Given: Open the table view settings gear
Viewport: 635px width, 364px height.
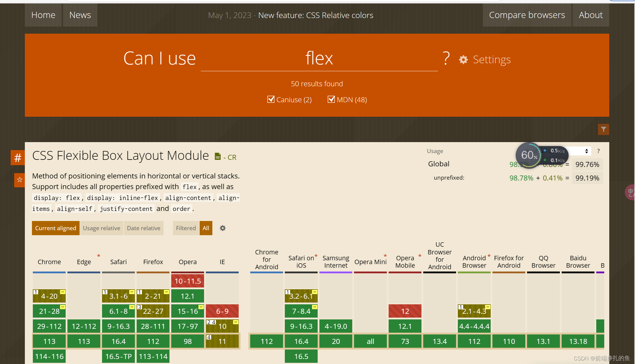Looking at the screenshot, I should pos(223,228).
